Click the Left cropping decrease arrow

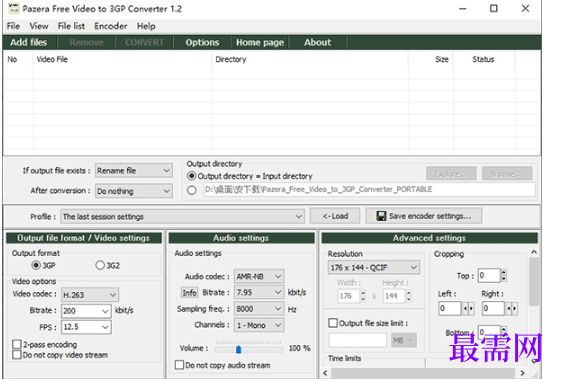465,308
